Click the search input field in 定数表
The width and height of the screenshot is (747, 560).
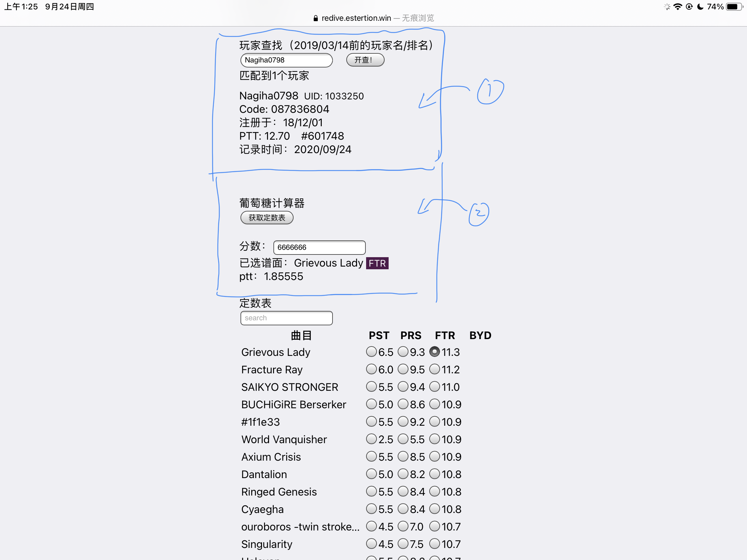(x=287, y=318)
